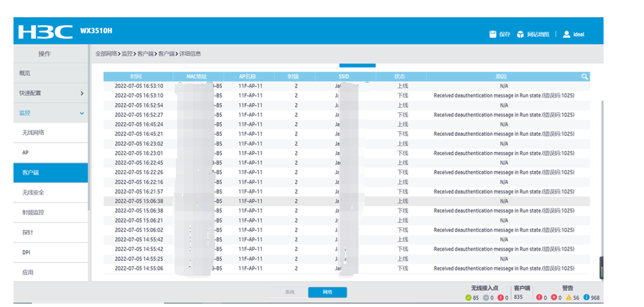This screenshot has width=644, height=307.
Task: Click the ideal user avatar icon
Action: (x=566, y=34)
